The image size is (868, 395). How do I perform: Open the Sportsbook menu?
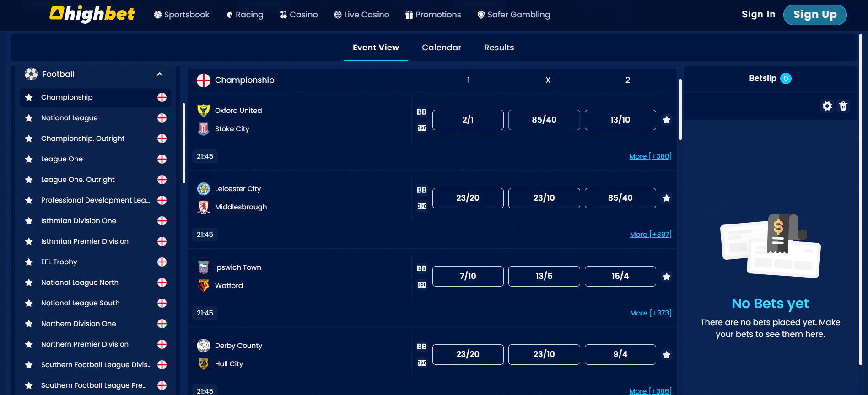[182, 15]
